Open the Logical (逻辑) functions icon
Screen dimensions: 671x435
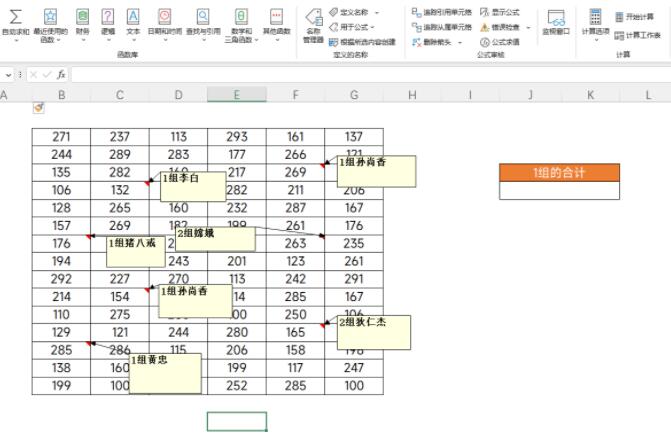coord(108,17)
